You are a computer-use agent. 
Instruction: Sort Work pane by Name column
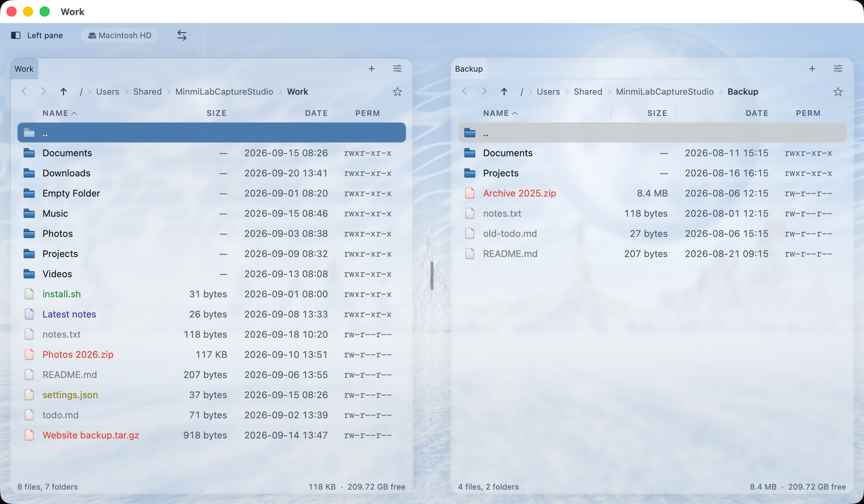click(60, 113)
